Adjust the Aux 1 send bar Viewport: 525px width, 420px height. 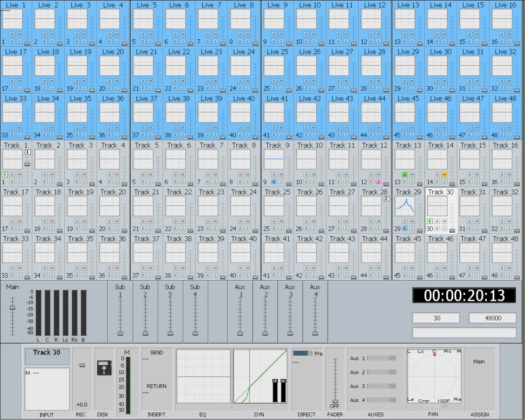coord(381,358)
